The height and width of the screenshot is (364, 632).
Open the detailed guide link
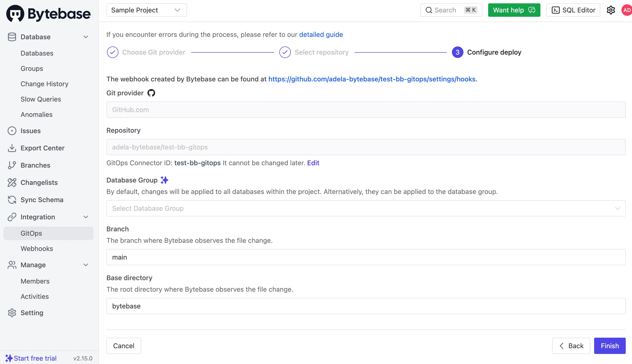pyautogui.click(x=321, y=34)
